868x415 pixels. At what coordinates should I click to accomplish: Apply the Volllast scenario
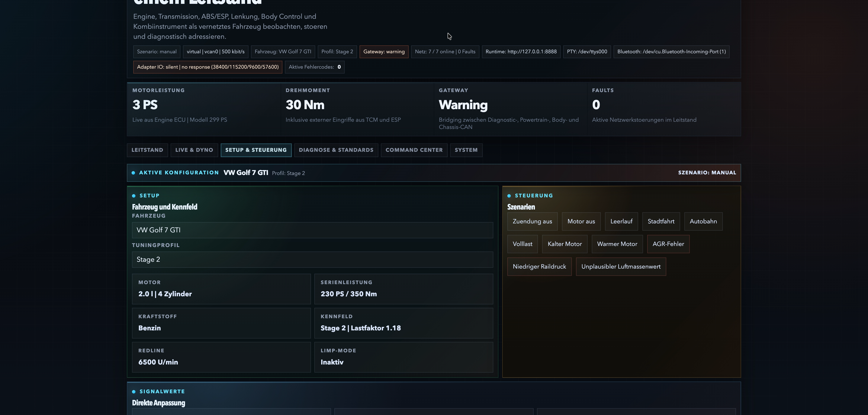[x=523, y=244]
